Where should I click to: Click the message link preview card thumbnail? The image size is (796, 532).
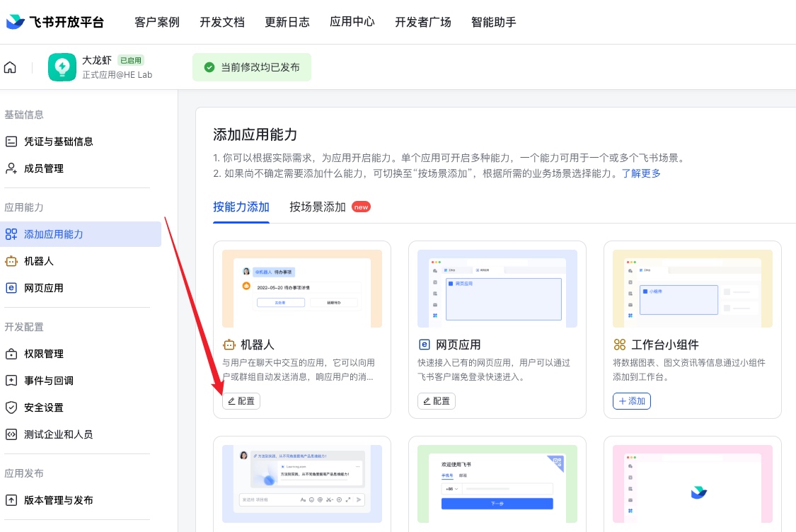tap(302, 484)
